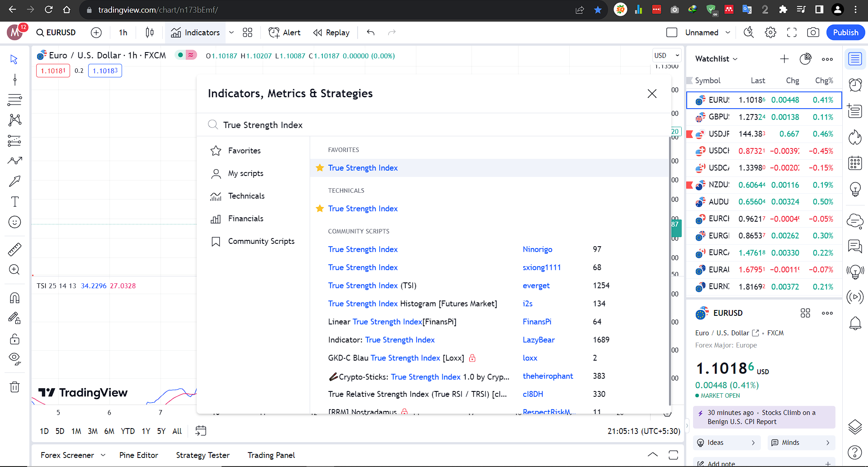Screen dimensions: 868x467
Task: Open chart settings gear
Action: (x=770, y=33)
